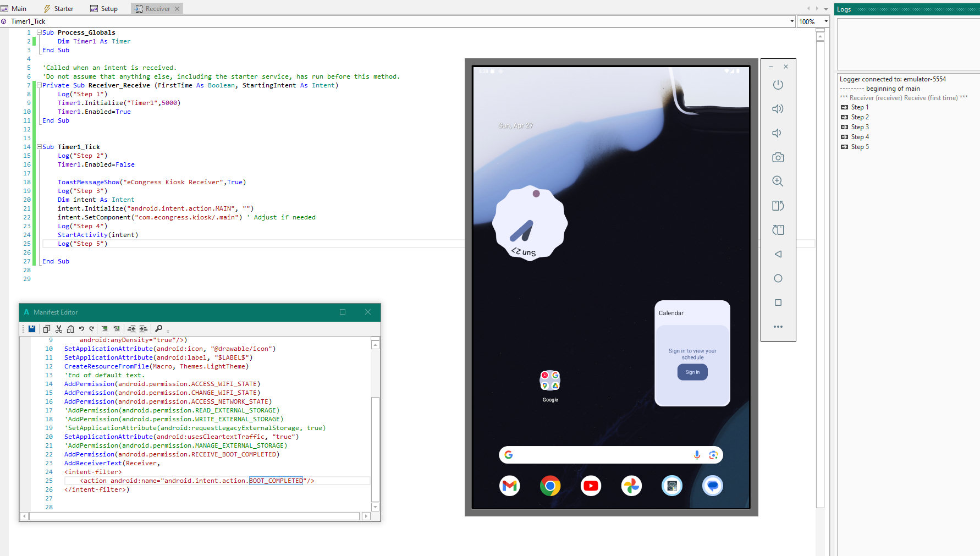Increase indent in Manifest Editor
The image size is (980, 556).
click(x=143, y=329)
